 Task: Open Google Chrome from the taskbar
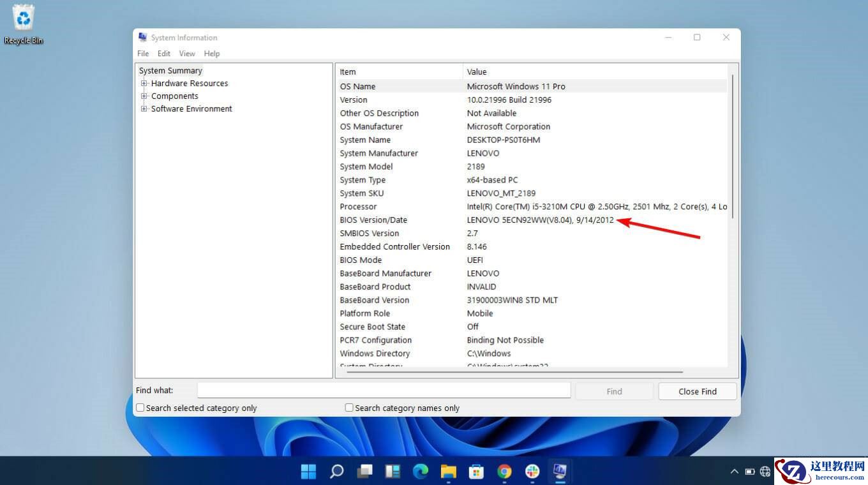tap(504, 471)
